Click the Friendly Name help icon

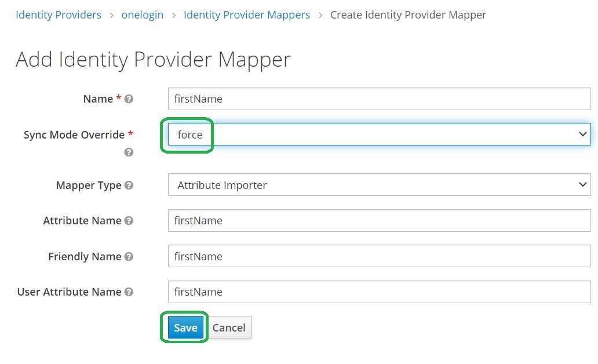[x=129, y=257]
